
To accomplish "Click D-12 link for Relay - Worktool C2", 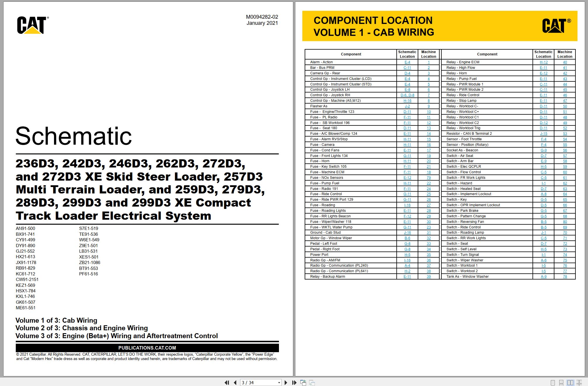I will pyautogui.click(x=543, y=123).
